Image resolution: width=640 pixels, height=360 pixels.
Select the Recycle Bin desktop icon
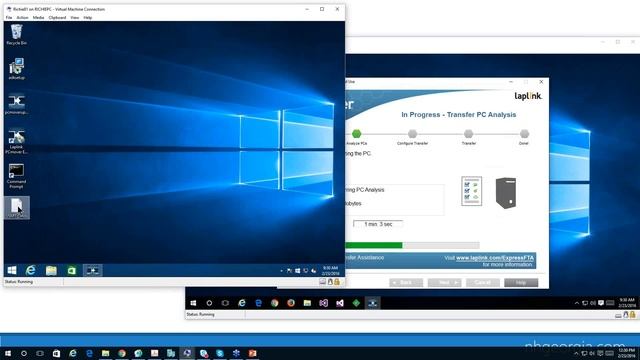(16, 34)
